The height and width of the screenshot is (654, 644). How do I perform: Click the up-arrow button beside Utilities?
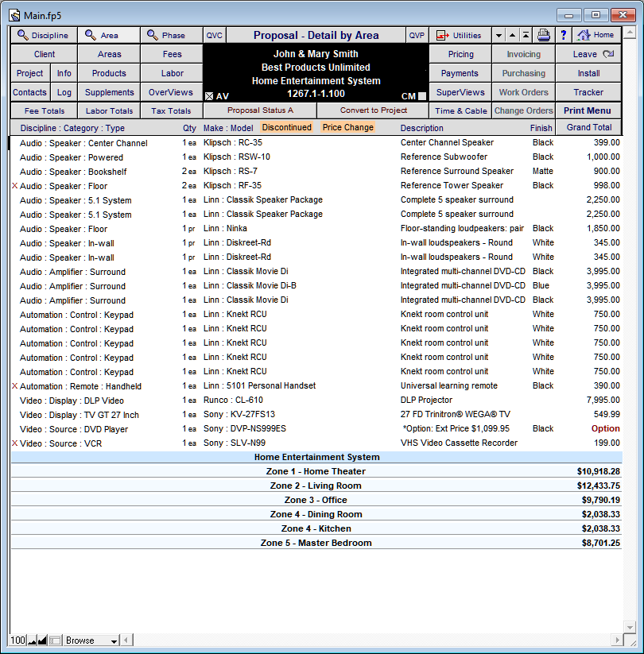512,36
